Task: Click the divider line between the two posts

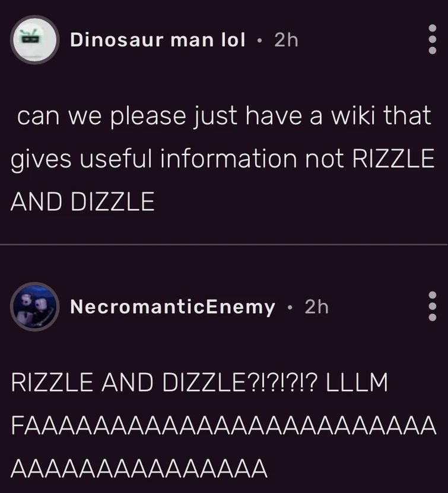Action: (224, 244)
